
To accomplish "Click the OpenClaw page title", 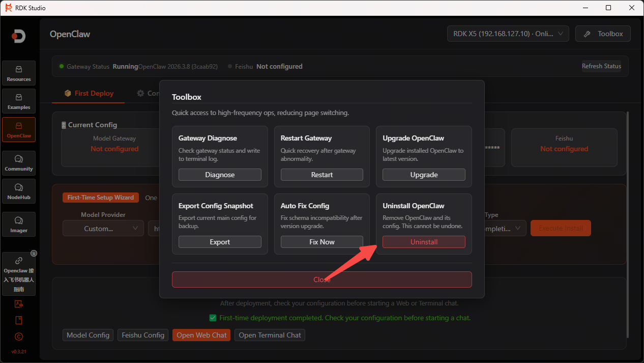I will [70, 34].
